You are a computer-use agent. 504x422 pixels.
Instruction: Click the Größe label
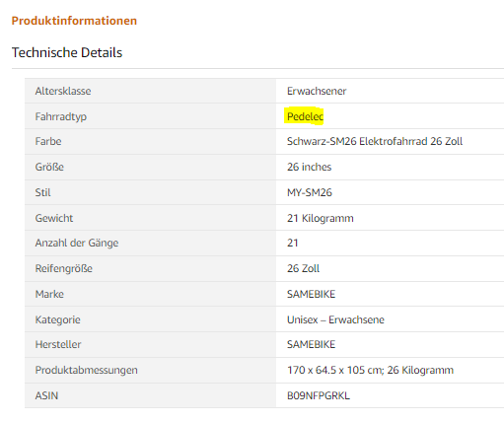click(49, 167)
